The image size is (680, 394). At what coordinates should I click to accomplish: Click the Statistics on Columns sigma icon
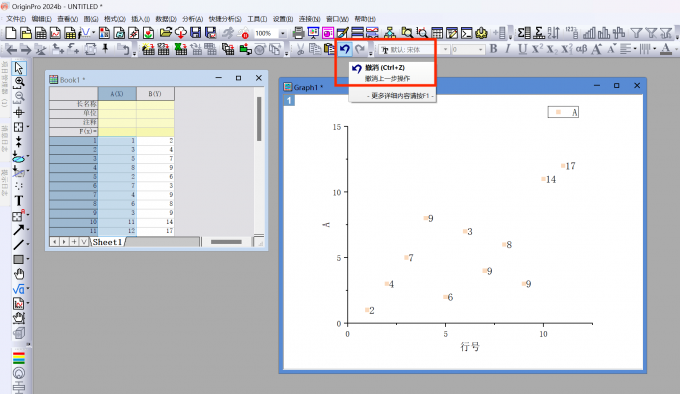click(x=524, y=33)
